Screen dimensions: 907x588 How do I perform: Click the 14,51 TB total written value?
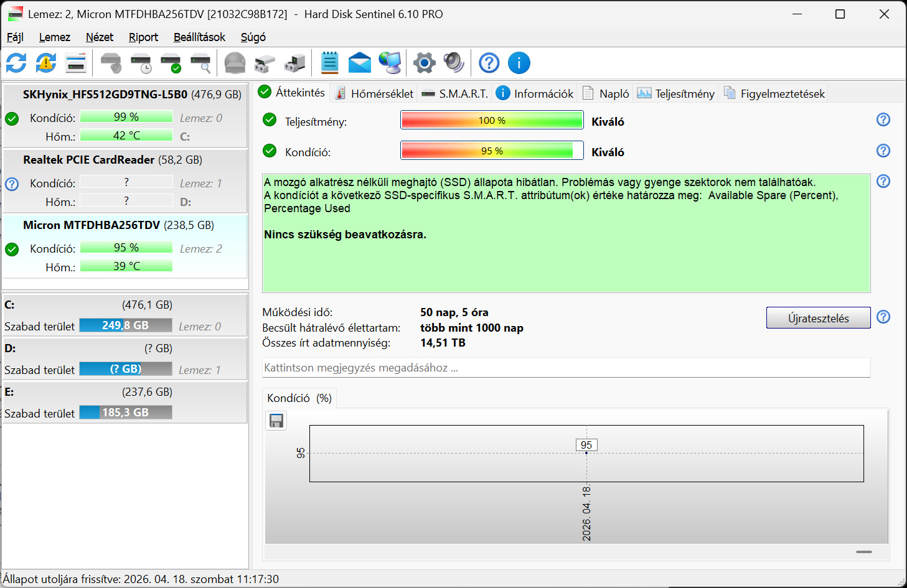tap(443, 343)
